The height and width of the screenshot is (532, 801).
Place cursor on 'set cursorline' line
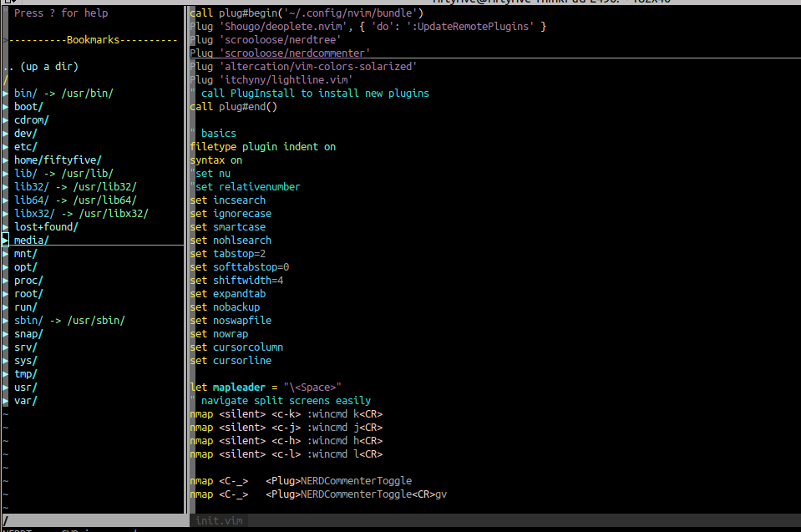(x=231, y=361)
